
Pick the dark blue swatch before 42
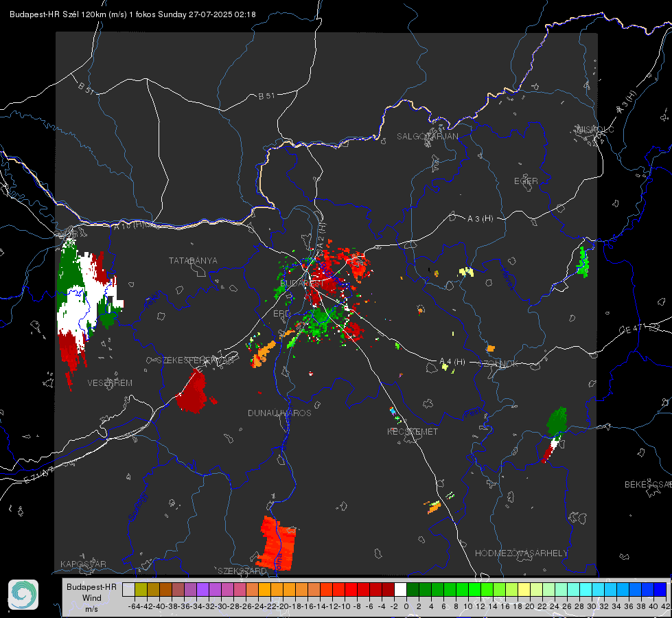coord(660,589)
